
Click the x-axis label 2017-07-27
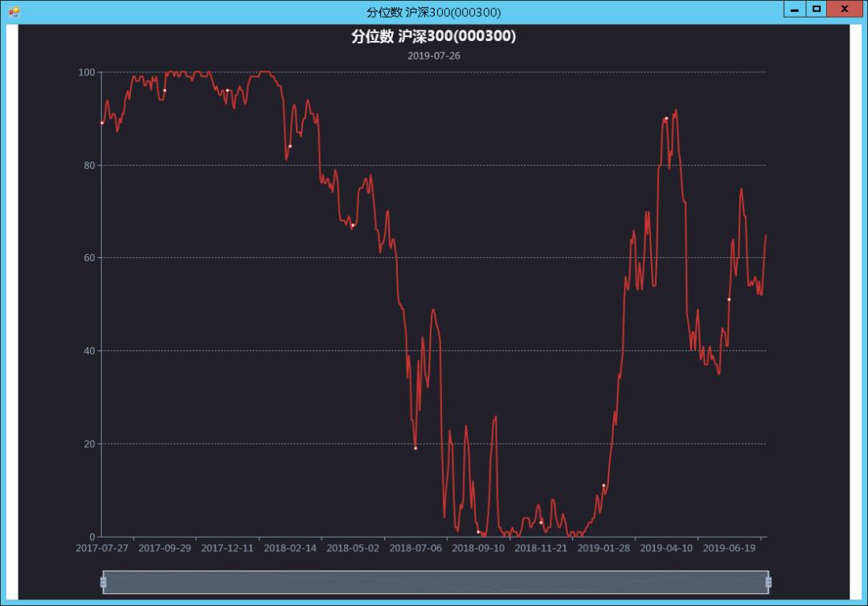102,548
